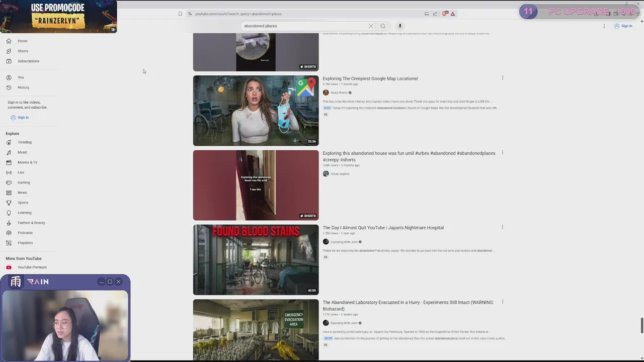Screen dimensions: 644x362
Task: Click the Brave shields icon
Action: [445, 14]
